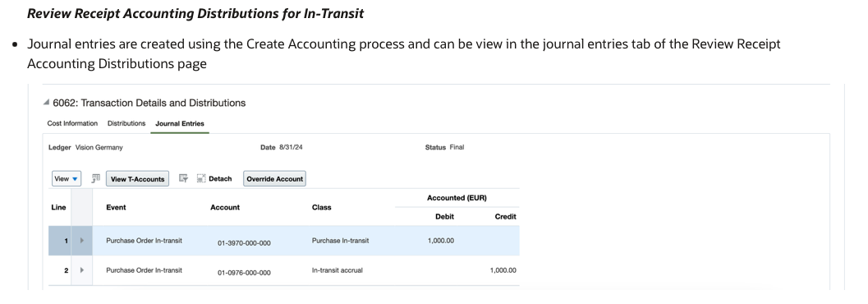
Task: Expand journal line 2 row details
Action: tap(82, 270)
